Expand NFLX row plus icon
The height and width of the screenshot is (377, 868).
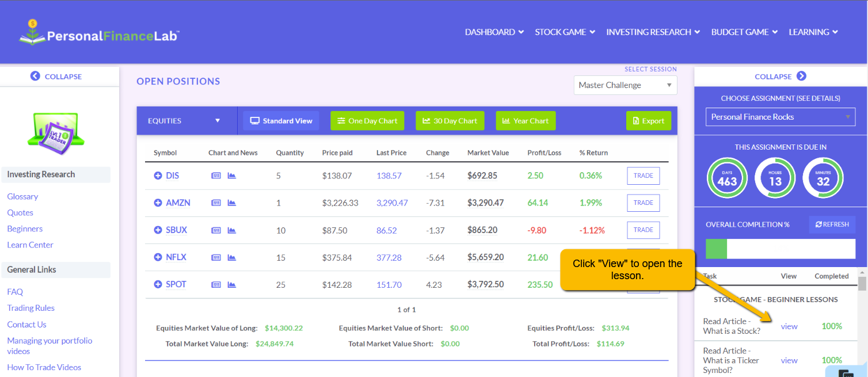point(158,257)
